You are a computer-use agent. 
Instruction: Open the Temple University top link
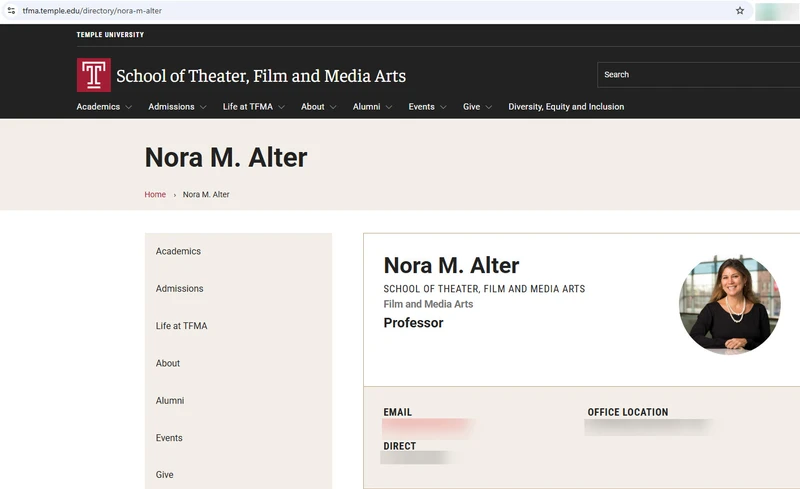click(x=110, y=35)
